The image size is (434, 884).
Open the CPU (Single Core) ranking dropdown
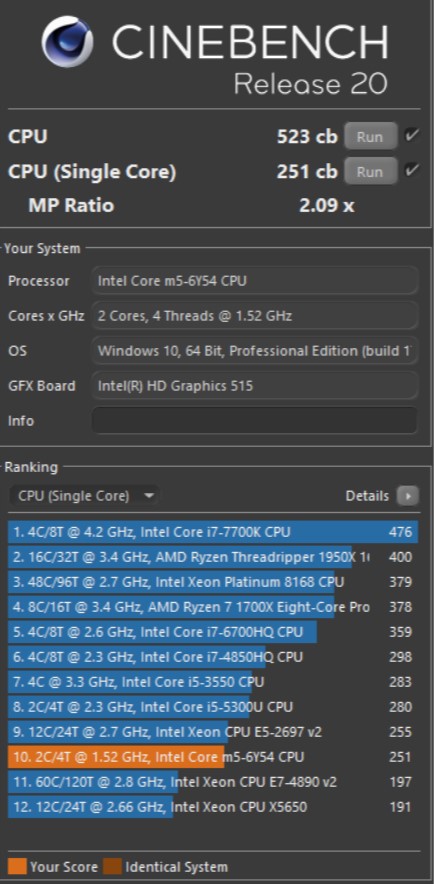coord(85,496)
